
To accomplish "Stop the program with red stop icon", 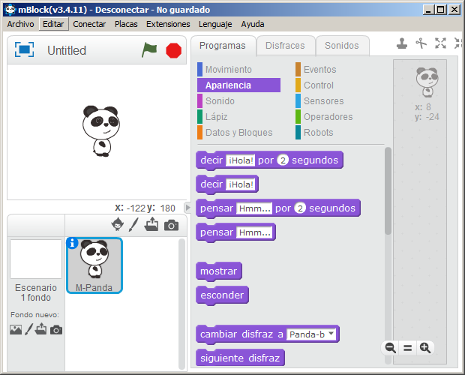I will pos(174,51).
